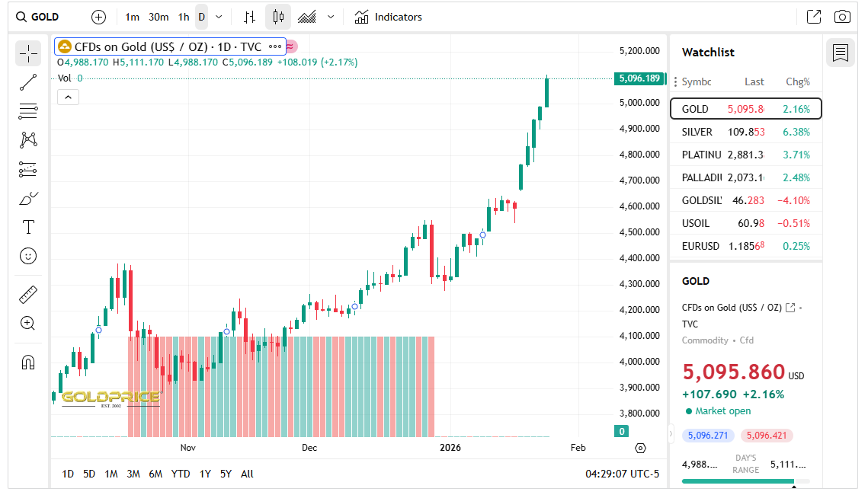Click the day's range progress bar
868x495 pixels.
pos(745,481)
